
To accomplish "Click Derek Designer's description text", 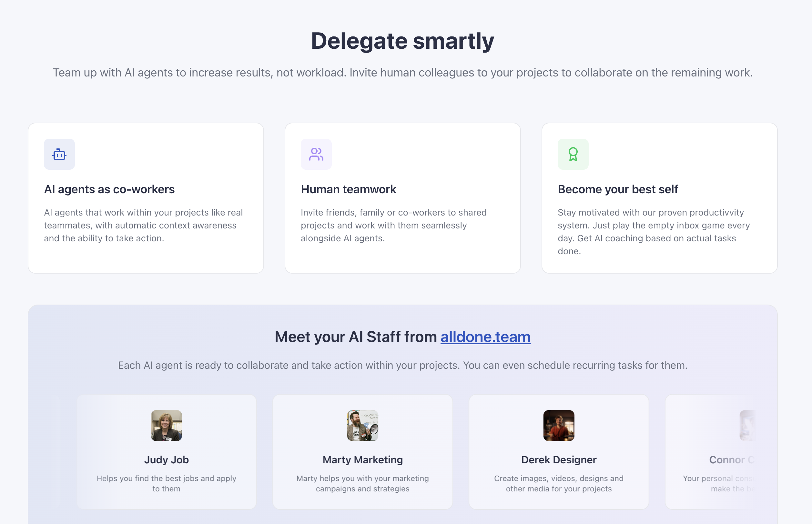I will tap(558, 484).
